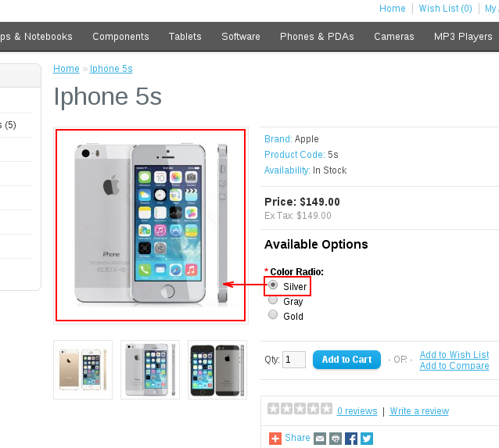Open the Phones & PDAs menu
This screenshot has width=499, height=448.
click(x=317, y=37)
